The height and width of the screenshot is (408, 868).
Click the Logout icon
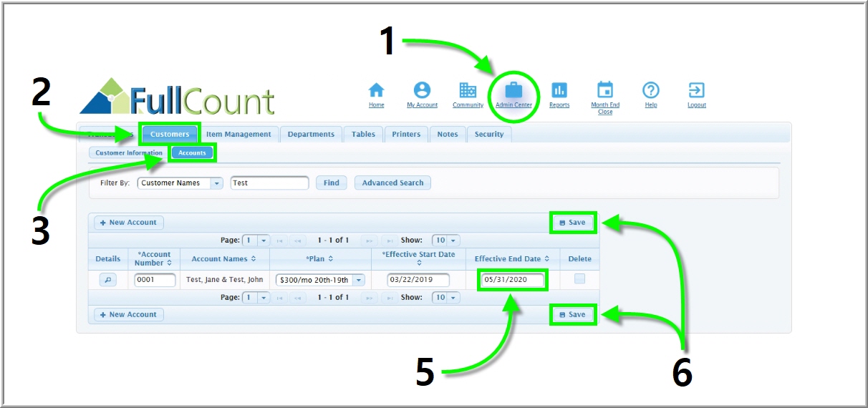(696, 90)
